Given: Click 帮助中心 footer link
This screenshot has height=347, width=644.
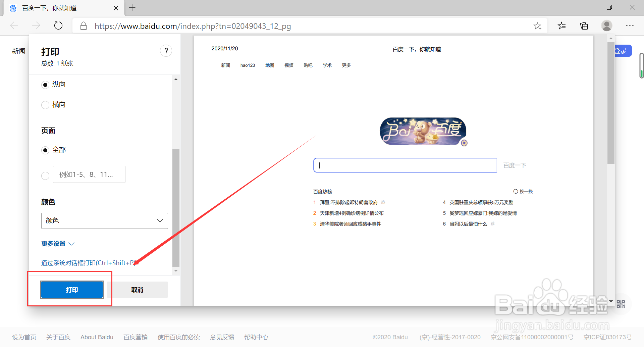Looking at the screenshot, I should coord(256,337).
